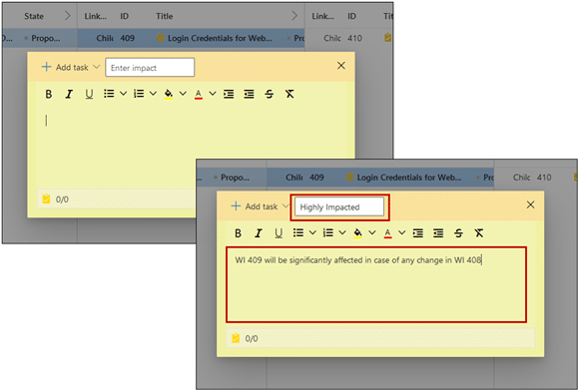Open bullet list options in lower editor
Viewport: 580px width, 392px height.
pyautogui.click(x=312, y=232)
